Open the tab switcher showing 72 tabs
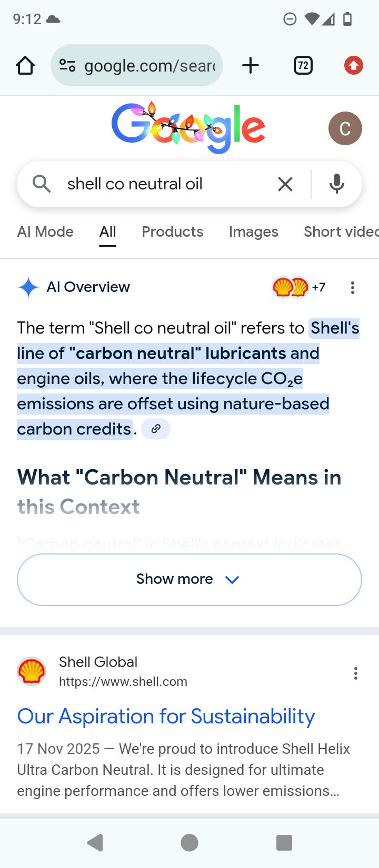379x868 pixels. (303, 66)
